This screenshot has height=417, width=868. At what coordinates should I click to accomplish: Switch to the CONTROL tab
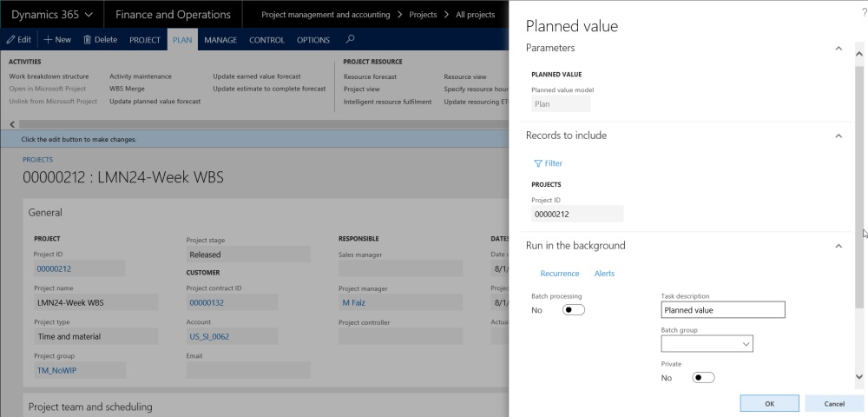click(x=266, y=40)
